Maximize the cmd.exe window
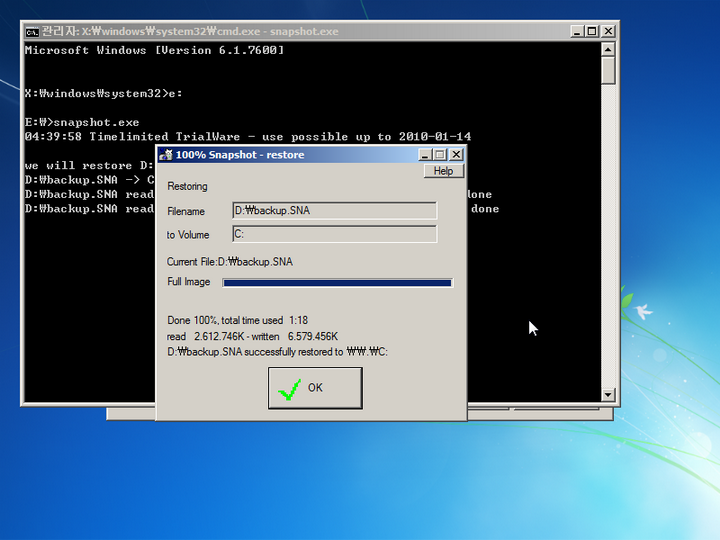The image size is (720, 540). [592, 31]
